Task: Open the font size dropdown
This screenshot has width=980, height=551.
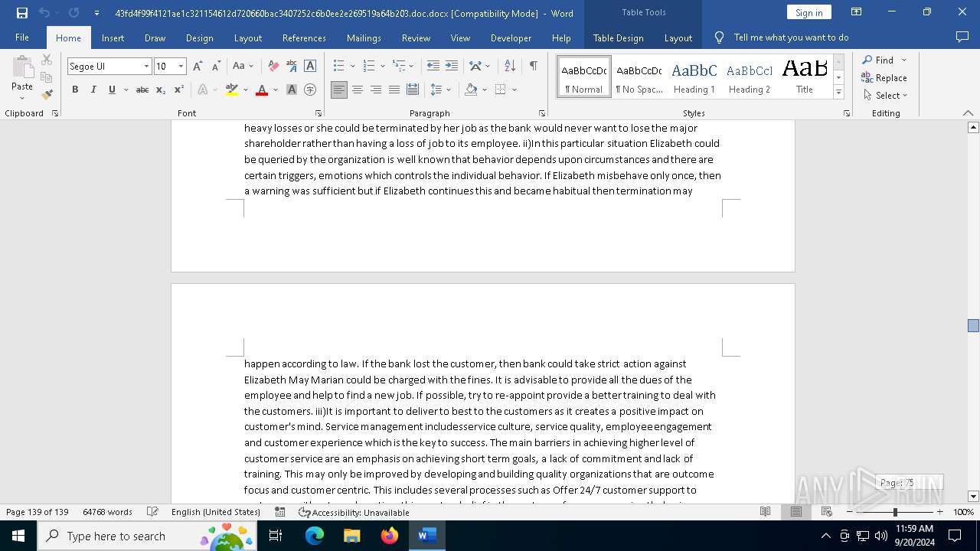Action: coord(181,67)
